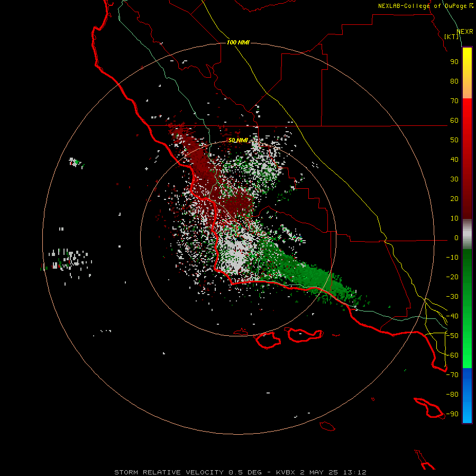Select the positive 50 scale value

454,140
